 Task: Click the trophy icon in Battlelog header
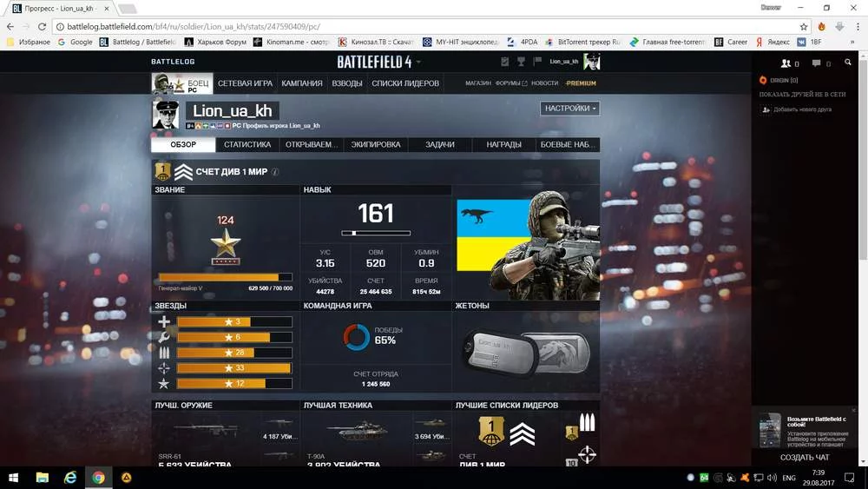click(521, 62)
